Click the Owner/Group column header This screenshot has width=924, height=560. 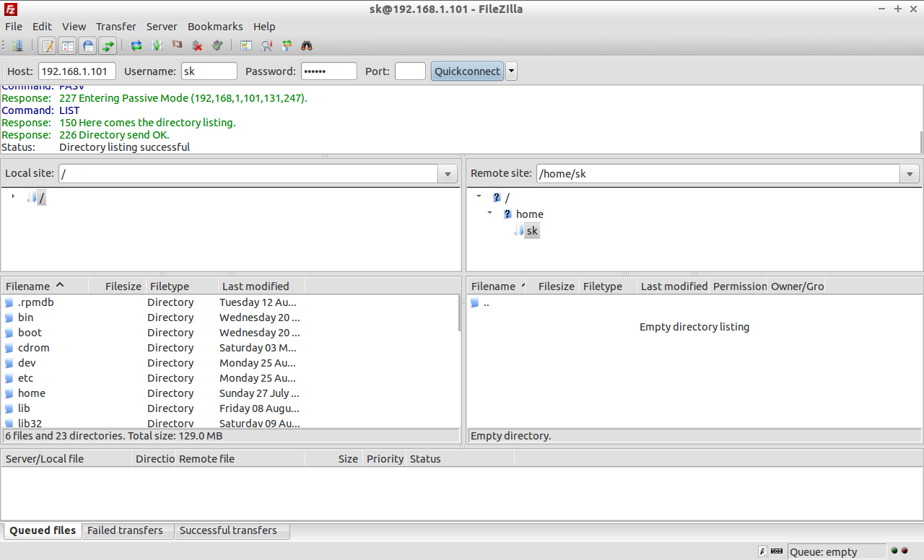797,286
